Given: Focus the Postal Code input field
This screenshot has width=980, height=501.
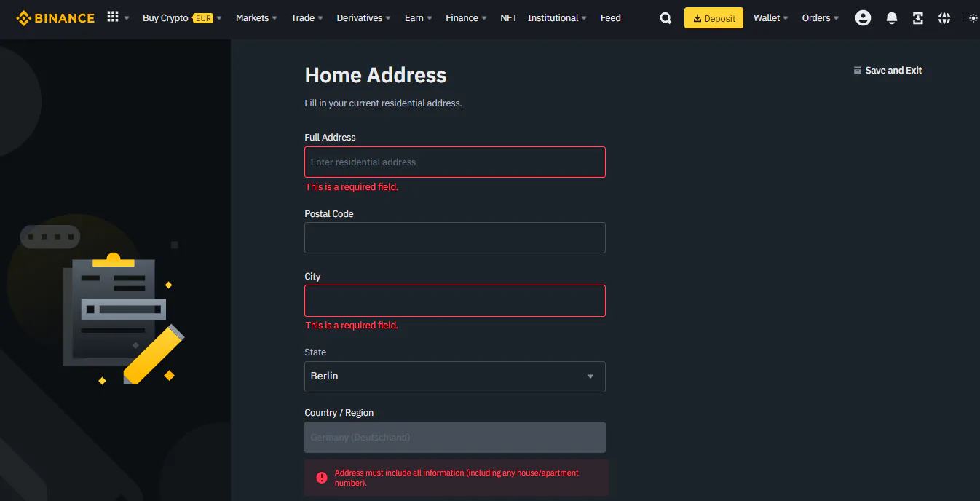Looking at the screenshot, I should point(455,237).
